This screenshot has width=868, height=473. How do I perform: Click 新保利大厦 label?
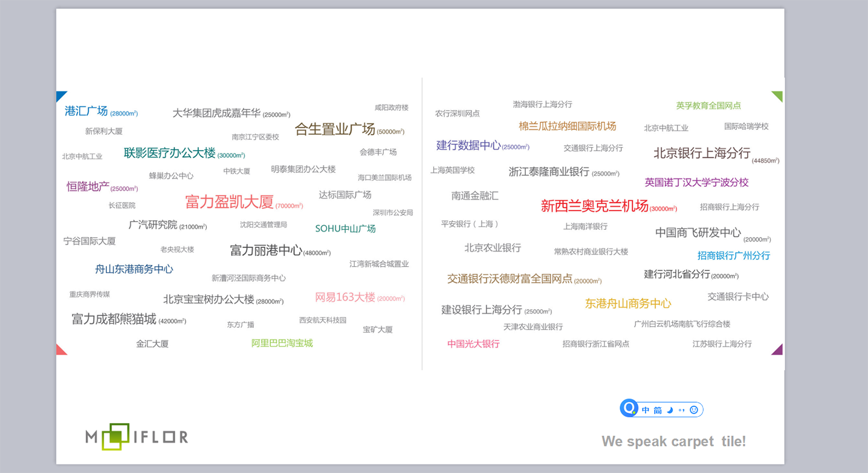point(104,131)
